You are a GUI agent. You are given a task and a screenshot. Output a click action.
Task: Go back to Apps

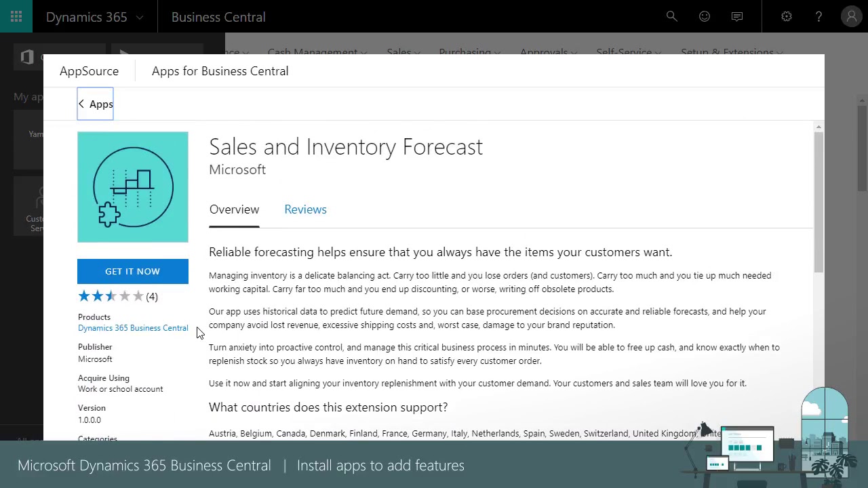(95, 104)
